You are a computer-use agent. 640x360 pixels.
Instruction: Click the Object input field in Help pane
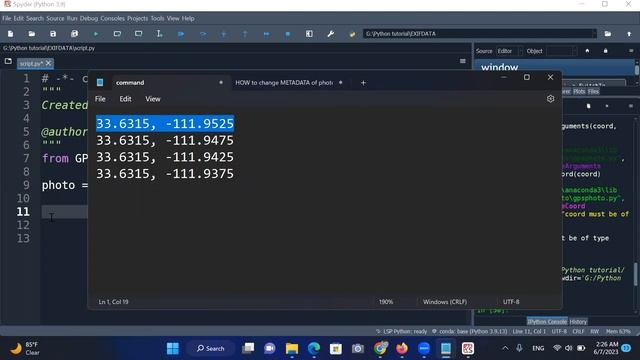561,51
